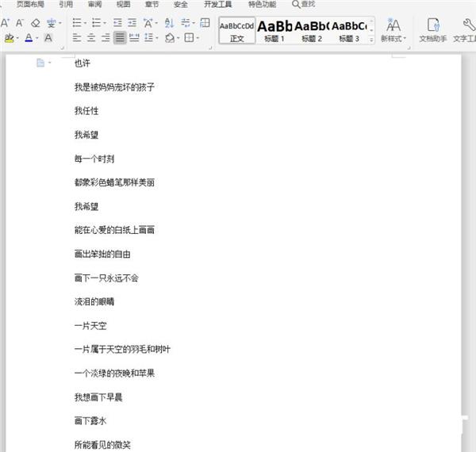Open numbered list style dropdown arrow
This screenshot has width=476, height=452.
point(105,23)
